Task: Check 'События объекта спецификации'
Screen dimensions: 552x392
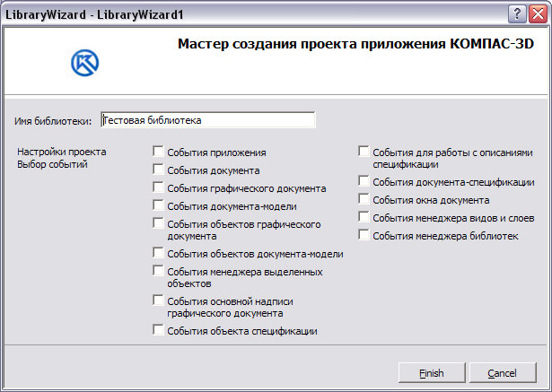Action: (x=158, y=330)
